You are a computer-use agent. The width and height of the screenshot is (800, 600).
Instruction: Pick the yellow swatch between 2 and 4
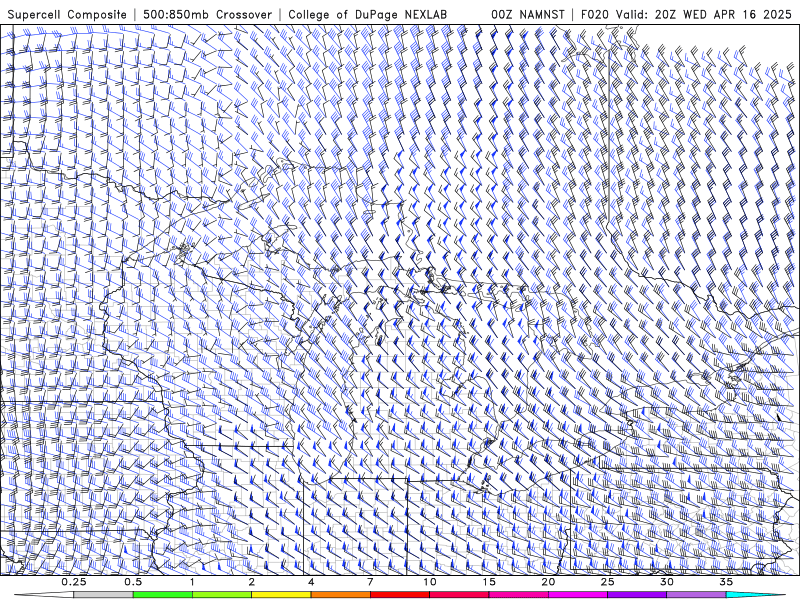pos(281,595)
